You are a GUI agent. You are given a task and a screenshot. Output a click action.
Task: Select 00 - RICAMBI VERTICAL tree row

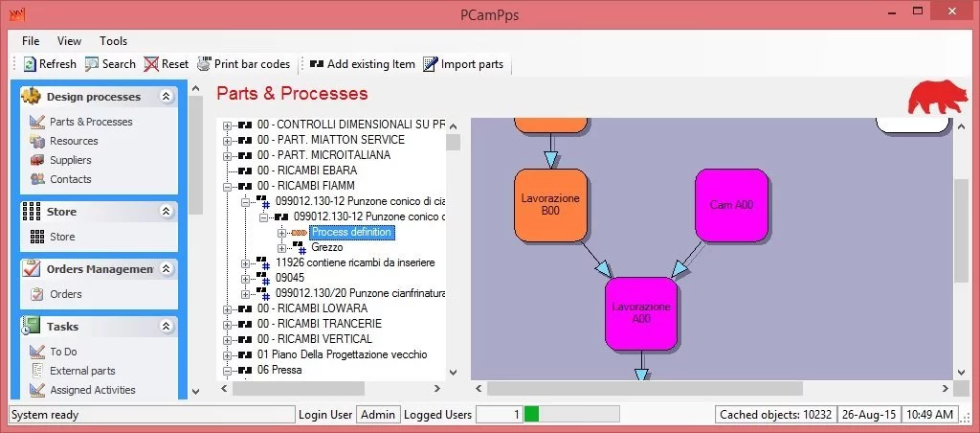coord(314,339)
